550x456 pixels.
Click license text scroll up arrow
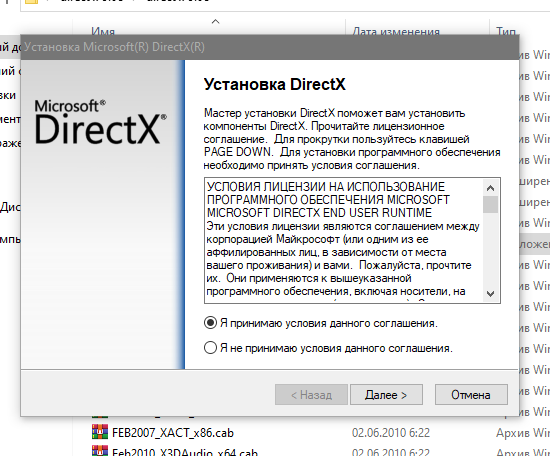coord(490,188)
